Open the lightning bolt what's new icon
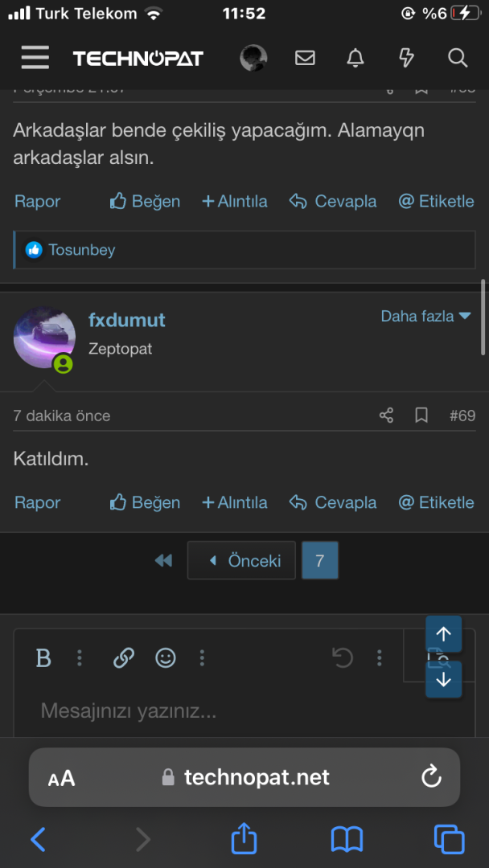The height and width of the screenshot is (868, 489). 406,58
